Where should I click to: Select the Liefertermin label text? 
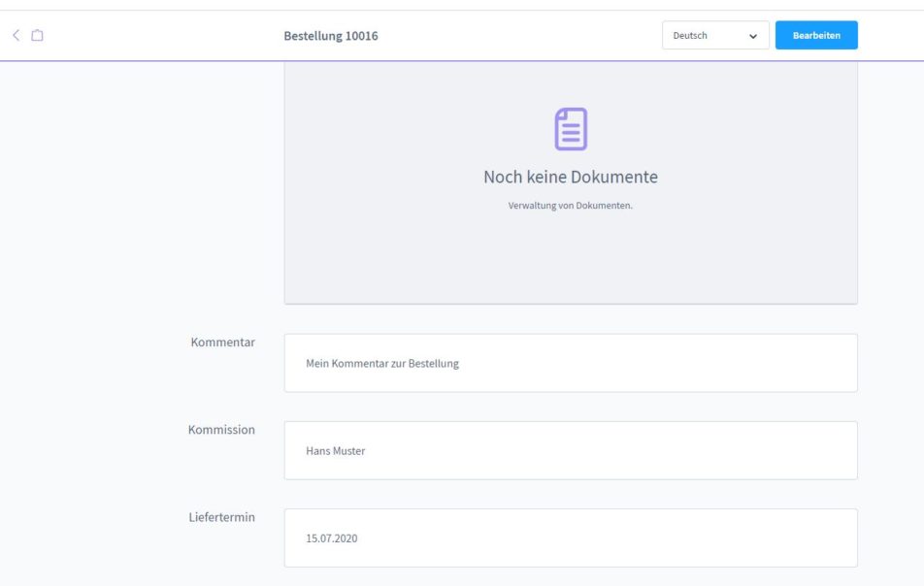click(222, 517)
